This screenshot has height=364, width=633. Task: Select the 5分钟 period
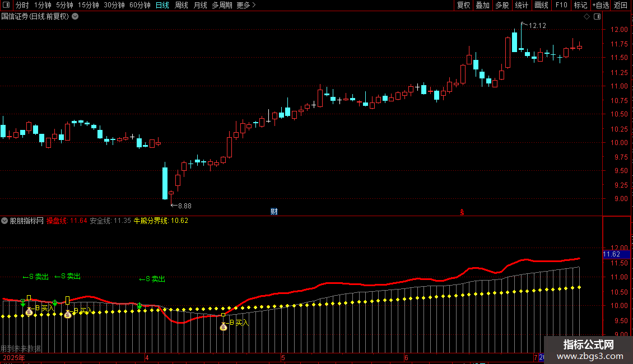point(64,5)
